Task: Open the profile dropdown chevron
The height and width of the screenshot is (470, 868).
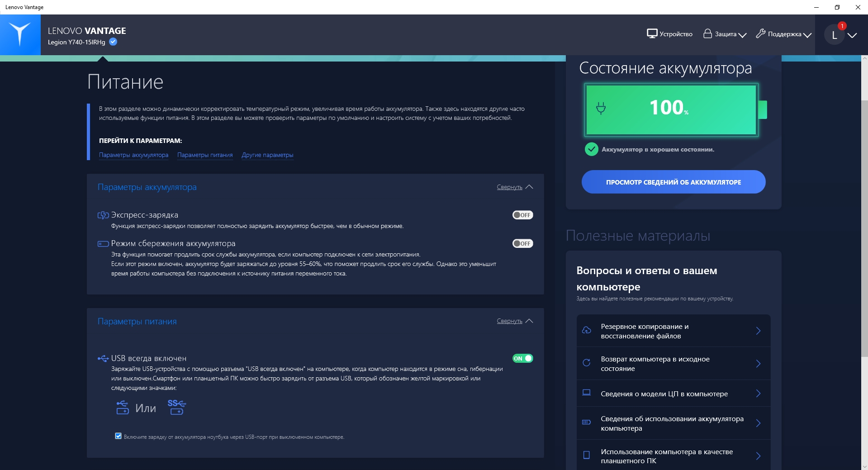Action: click(852, 35)
